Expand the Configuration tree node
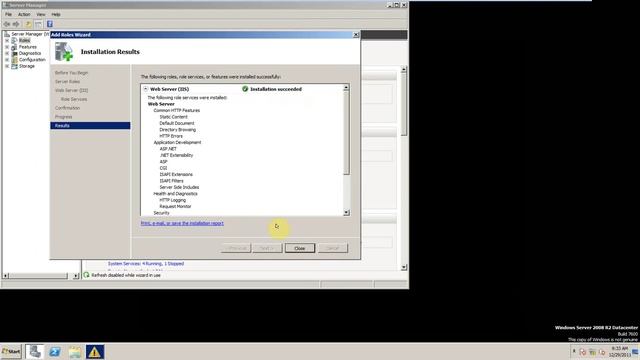 point(7,60)
